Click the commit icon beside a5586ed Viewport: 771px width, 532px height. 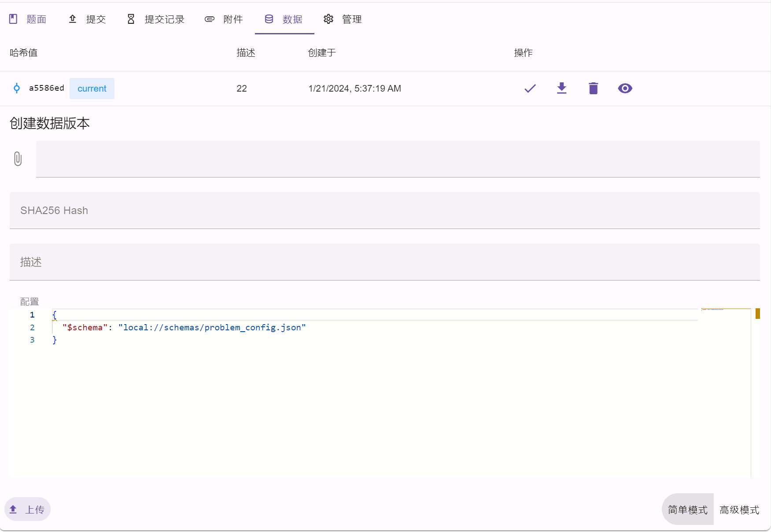(x=17, y=88)
